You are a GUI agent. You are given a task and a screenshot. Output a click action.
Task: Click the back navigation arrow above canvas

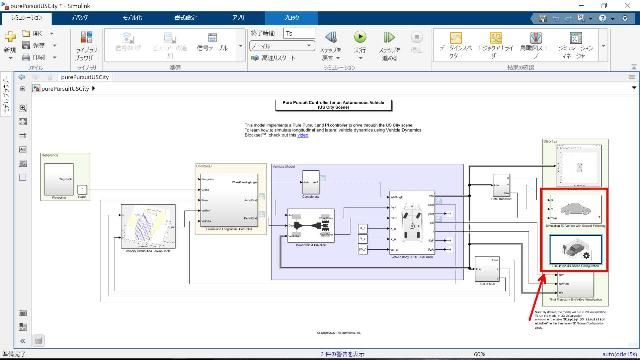pyautogui.click(x=22, y=77)
